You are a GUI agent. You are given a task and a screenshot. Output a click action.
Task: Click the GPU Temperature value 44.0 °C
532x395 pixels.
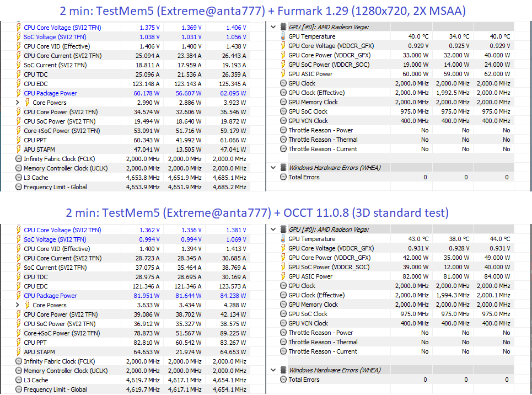pyautogui.click(x=500, y=239)
